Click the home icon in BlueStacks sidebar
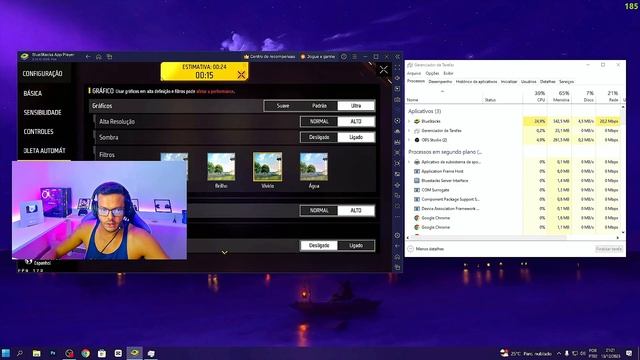 tap(398, 257)
